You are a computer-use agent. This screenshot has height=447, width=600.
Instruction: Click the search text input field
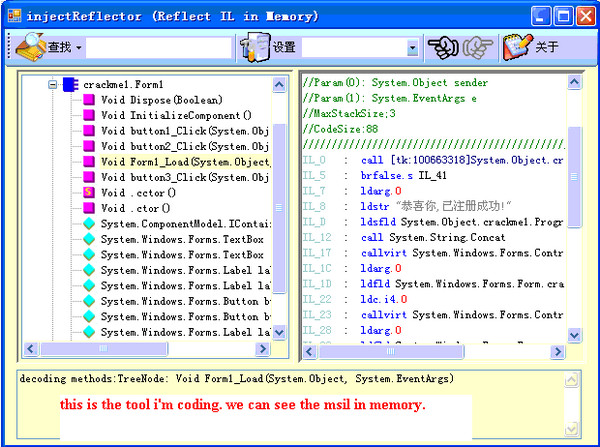tap(158, 47)
